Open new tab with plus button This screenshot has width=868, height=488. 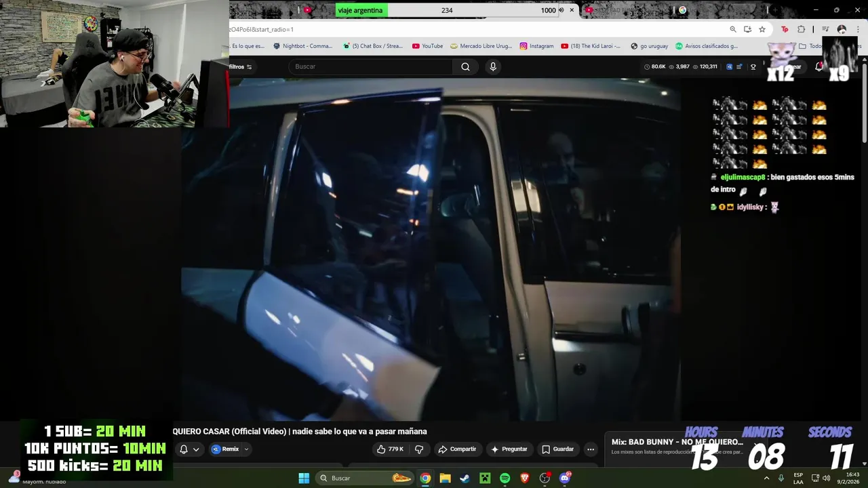click(774, 10)
